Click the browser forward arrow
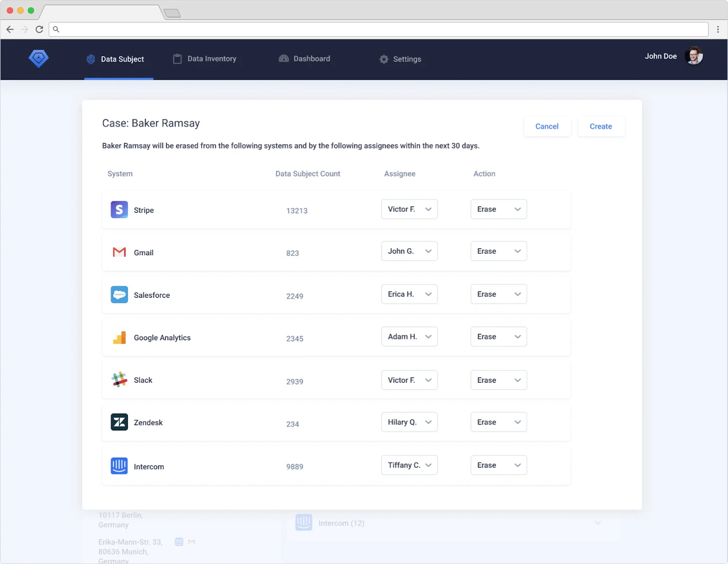728x564 pixels. tap(25, 29)
